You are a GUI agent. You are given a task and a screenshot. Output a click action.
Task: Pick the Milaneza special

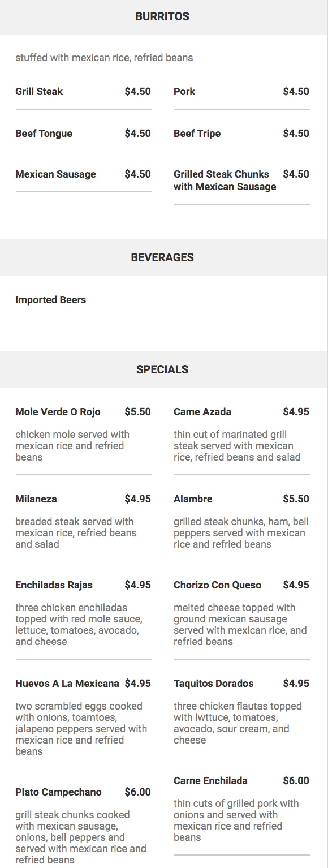tap(83, 522)
